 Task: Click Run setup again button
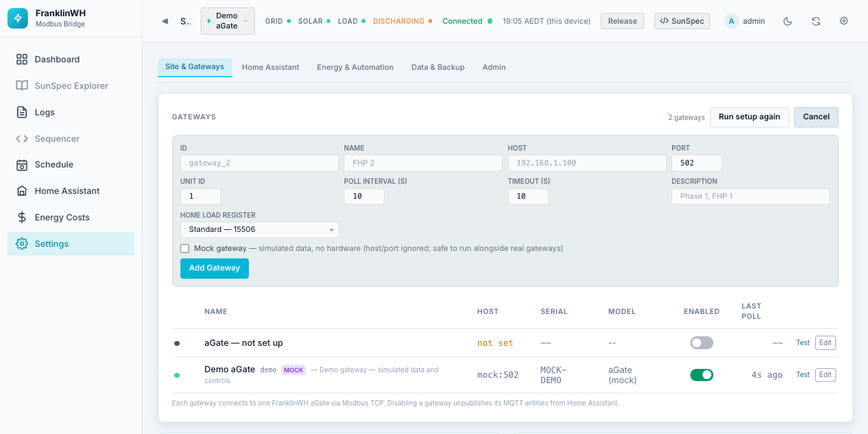coord(749,117)
